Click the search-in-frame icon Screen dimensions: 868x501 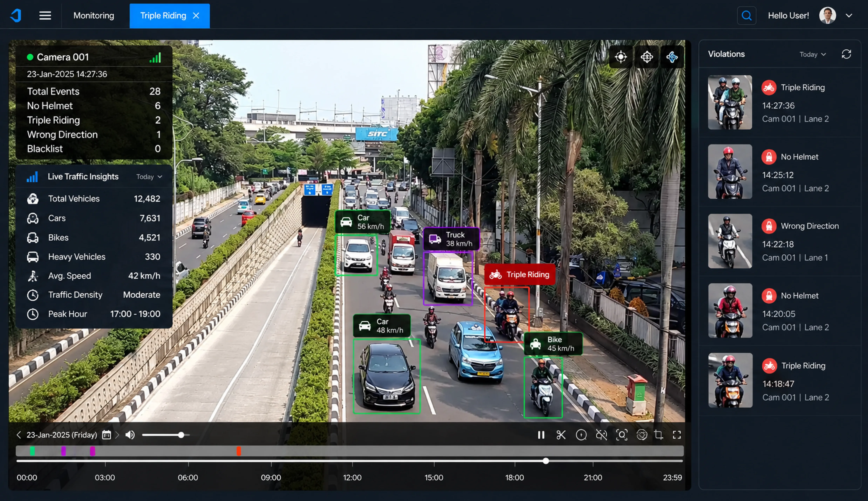tap(622, 435)
